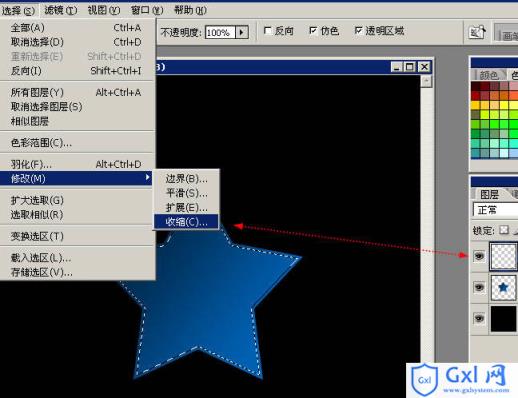518x398 pixels.
Task: Hide the top transparent layer with eye icon
Action: 479,256
